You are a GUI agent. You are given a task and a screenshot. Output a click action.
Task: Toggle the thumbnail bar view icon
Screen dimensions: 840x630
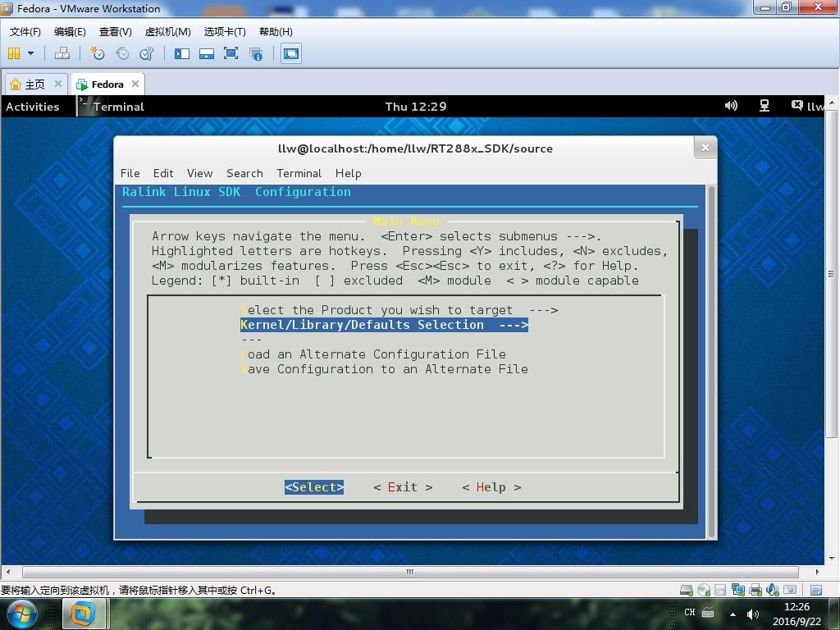point(206,53)
